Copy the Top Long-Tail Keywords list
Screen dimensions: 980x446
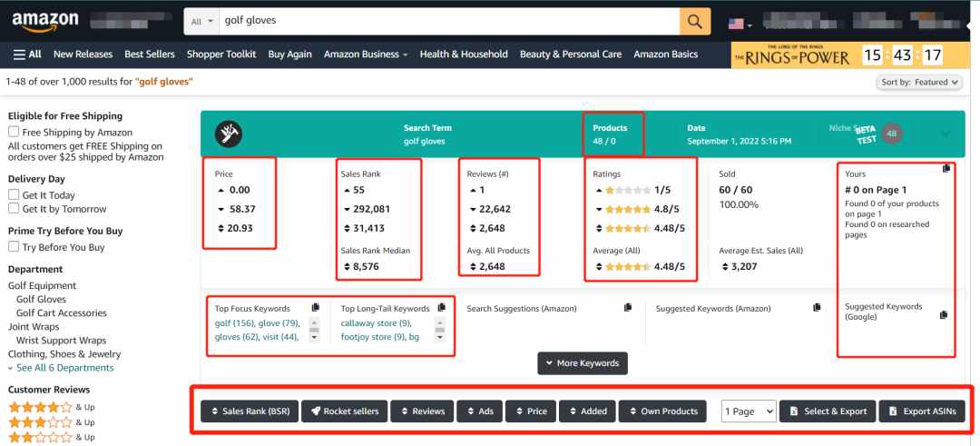click(x=442, y=307)
